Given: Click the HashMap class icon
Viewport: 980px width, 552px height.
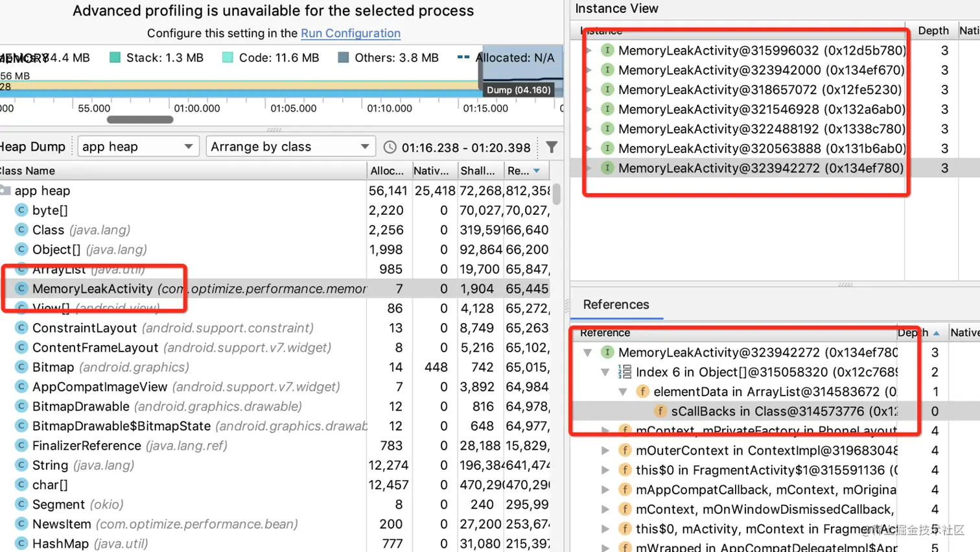Looking at the screenshot, I should click(21, 543).
